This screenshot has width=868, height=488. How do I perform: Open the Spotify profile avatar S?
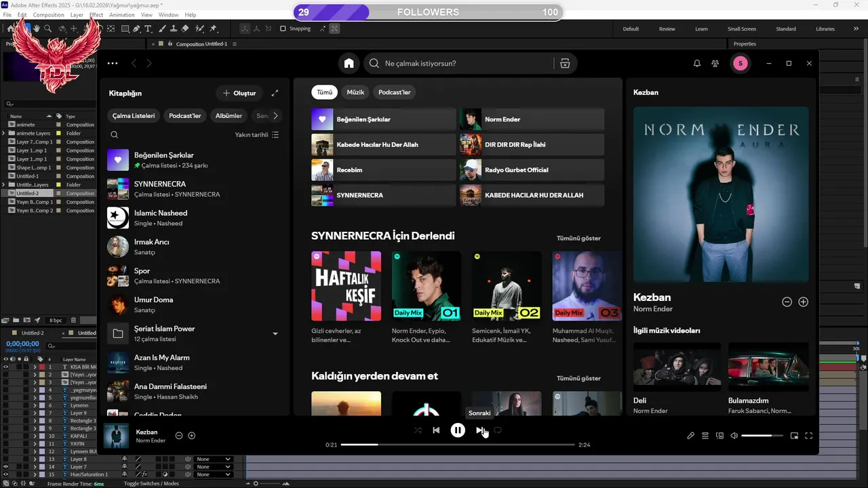pyautogui.click(x=740, y=63)
